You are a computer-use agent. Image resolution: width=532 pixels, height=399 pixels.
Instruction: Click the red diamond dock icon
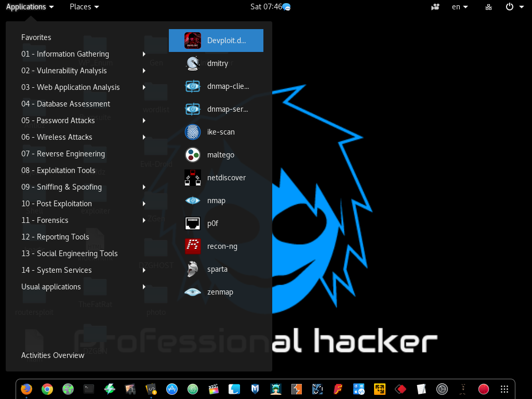point(401,389)
